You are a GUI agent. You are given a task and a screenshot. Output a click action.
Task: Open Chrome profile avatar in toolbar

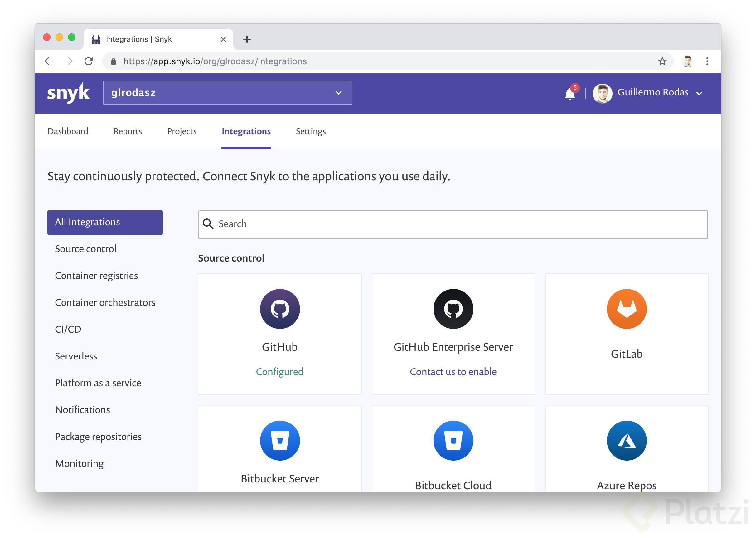[x=687, y=61]
